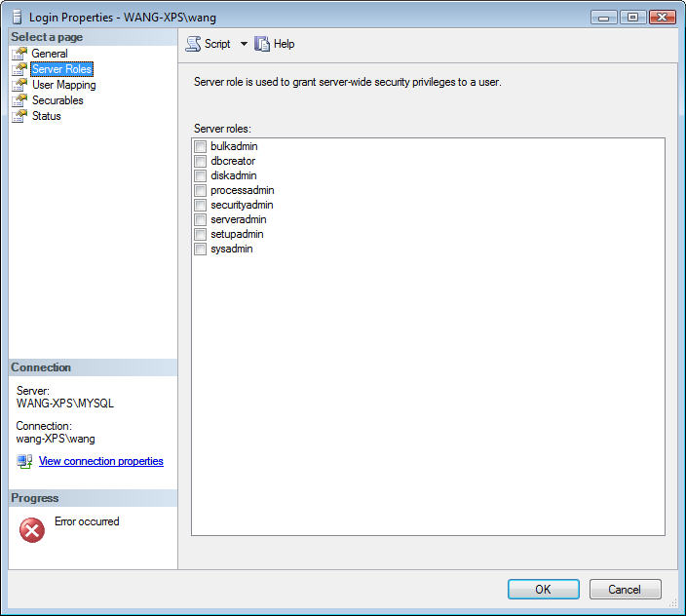Image resolution: width=686 pixels, height=616 pixels.
Task: Open the General page
Action: [x=50, y=54]
